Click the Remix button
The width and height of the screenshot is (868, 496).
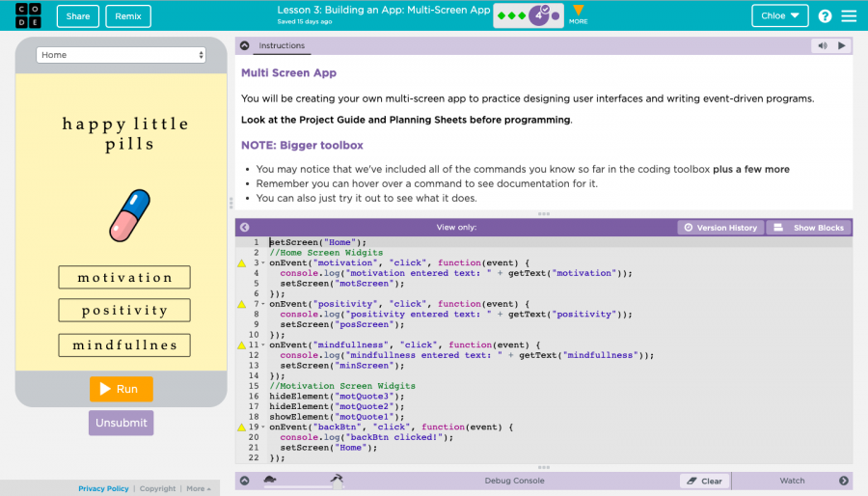tap(128, 16)
